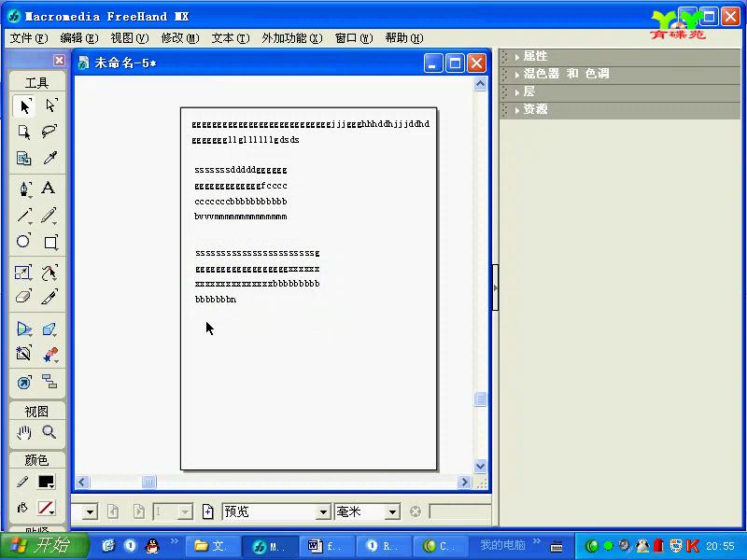Select the Line tool
The width and height of the screenshot is (747, 560).
click(x=24, y=216)
